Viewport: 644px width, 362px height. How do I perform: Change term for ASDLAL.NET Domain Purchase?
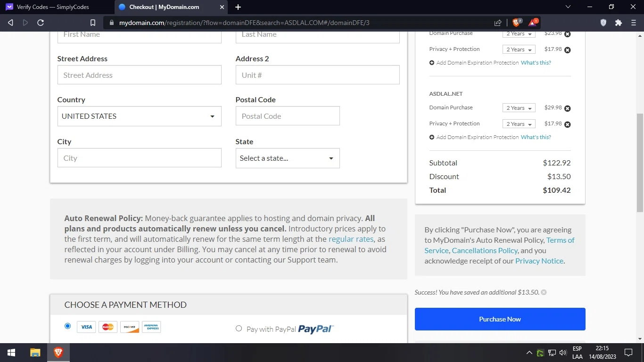pos(519,108)
